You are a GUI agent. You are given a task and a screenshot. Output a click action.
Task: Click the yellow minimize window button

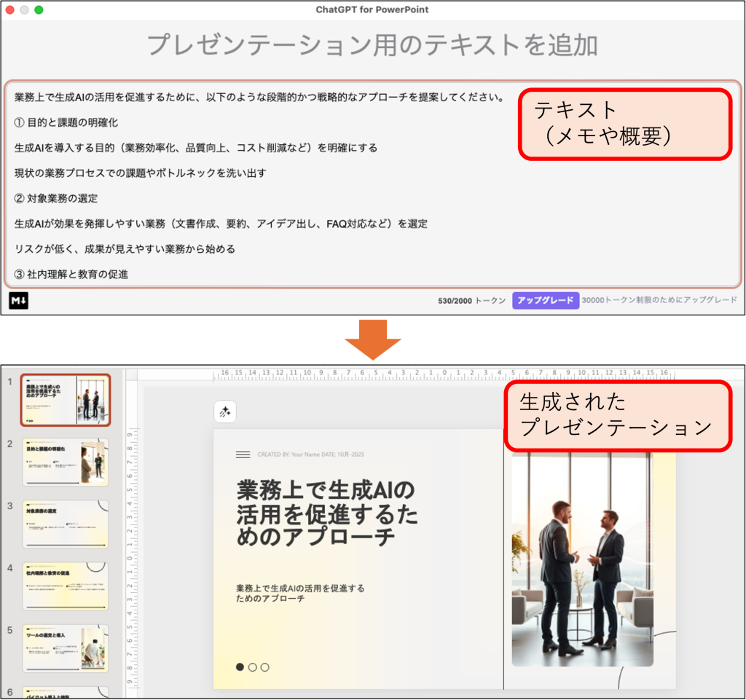25,9
